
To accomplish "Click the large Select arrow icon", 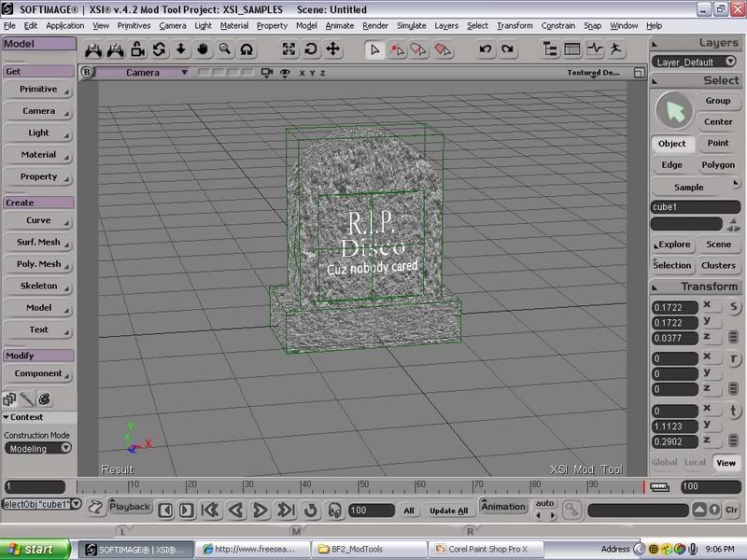I will (x=674, y=111).
